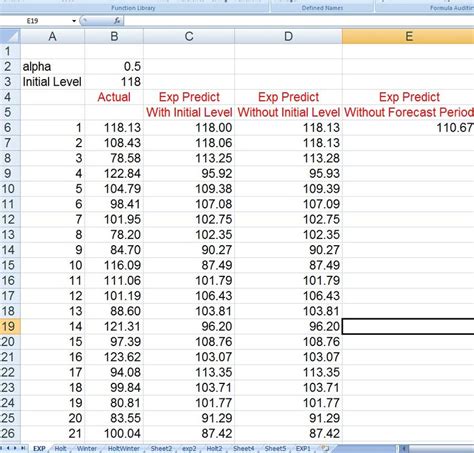Open the Holt2 sheet tab
474x453 pixels.
214,448
